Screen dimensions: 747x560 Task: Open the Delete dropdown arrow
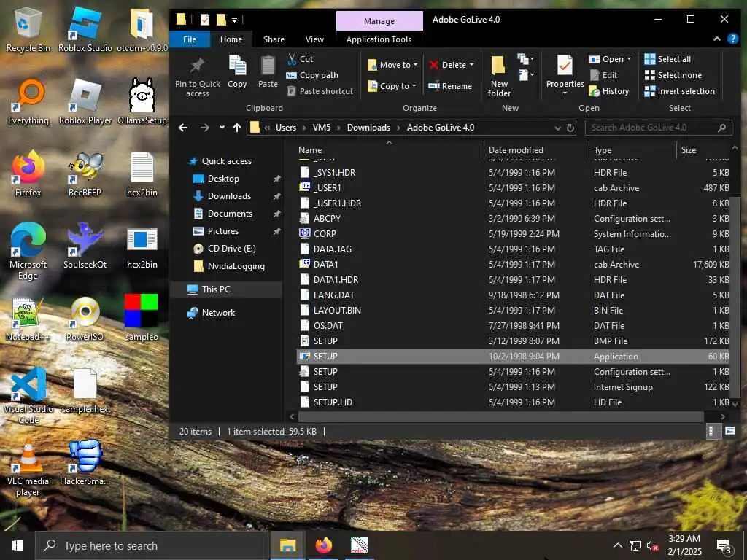tap(472, 65)
